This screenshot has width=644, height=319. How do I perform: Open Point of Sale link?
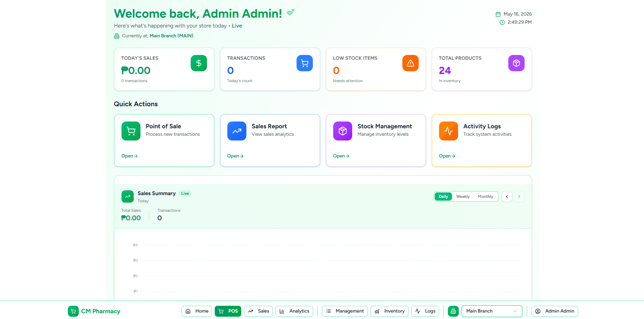coord(130,156)
